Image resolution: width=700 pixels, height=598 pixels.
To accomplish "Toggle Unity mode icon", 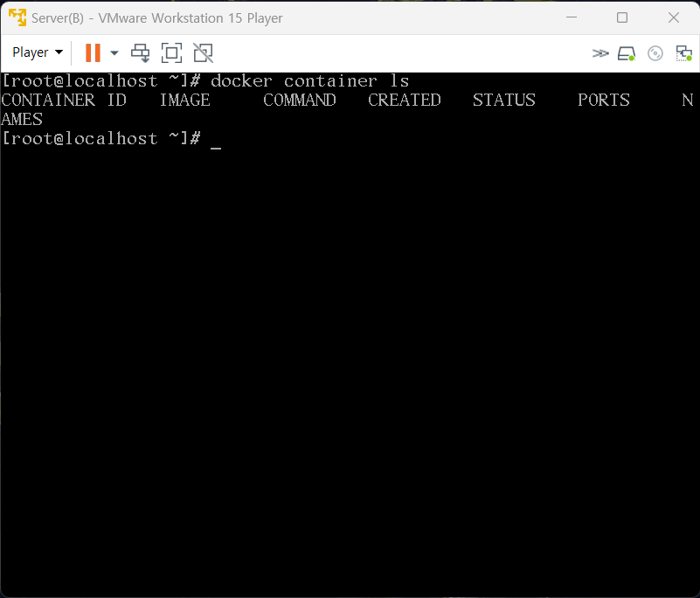I will click(x=203, y=53).
